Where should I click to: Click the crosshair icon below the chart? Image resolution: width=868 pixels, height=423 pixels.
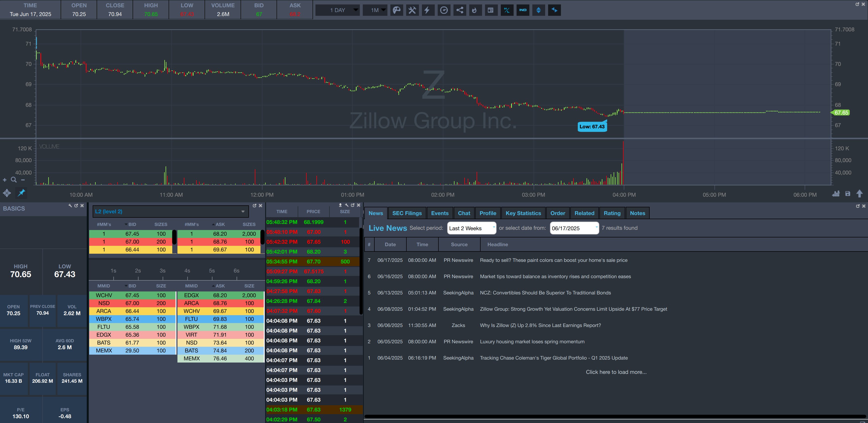click(7, 193)
